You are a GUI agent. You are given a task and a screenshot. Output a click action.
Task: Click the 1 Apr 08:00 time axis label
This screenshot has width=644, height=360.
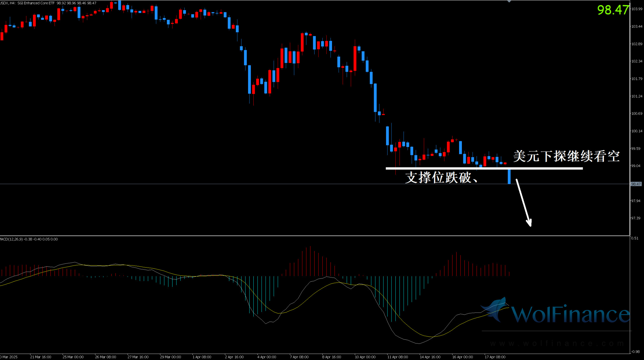point(202,357)
